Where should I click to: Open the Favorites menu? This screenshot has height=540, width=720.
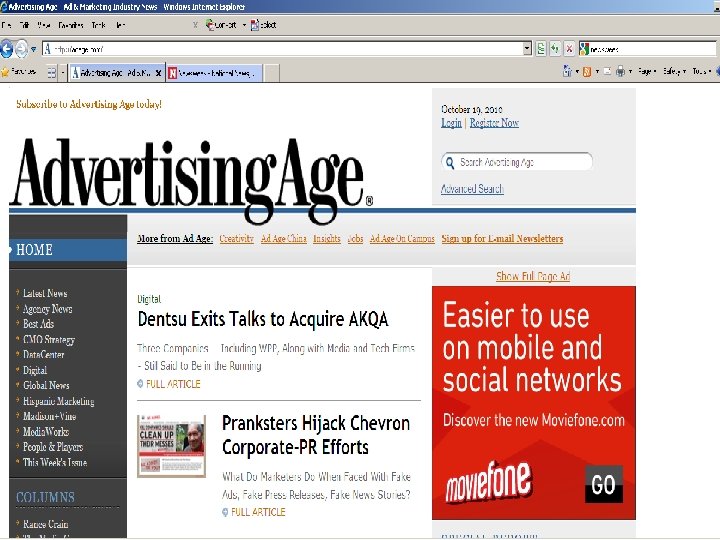click(x=71, y=25)
